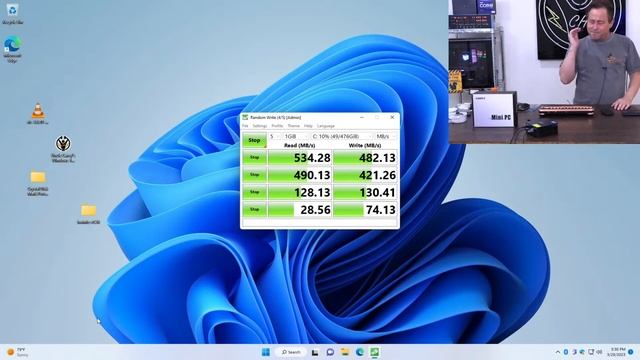
Task: Click the comment field below the results
Action: tap(320, 222)
